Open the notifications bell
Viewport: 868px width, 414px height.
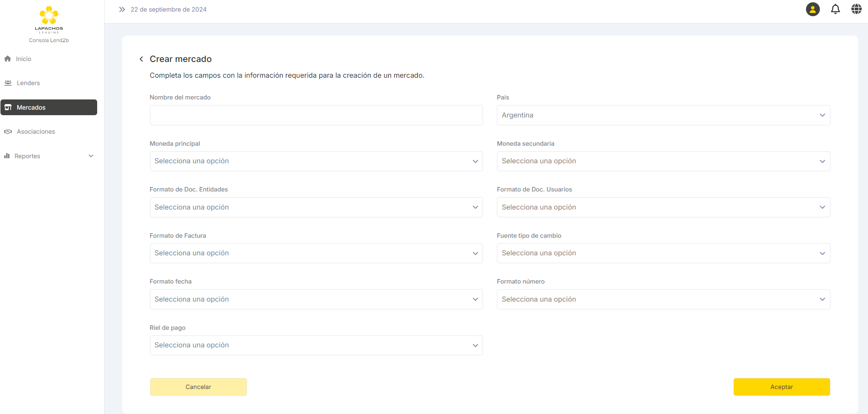tap(835, 9)
